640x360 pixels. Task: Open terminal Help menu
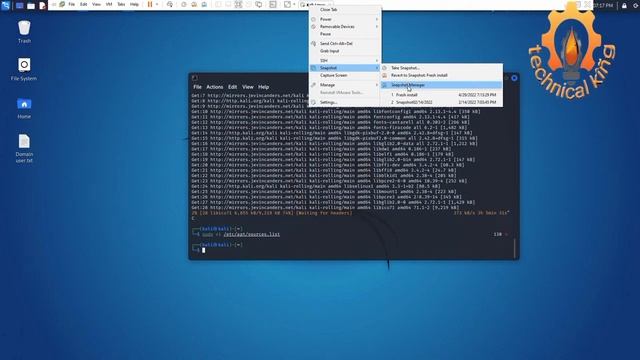pos(264,87)
